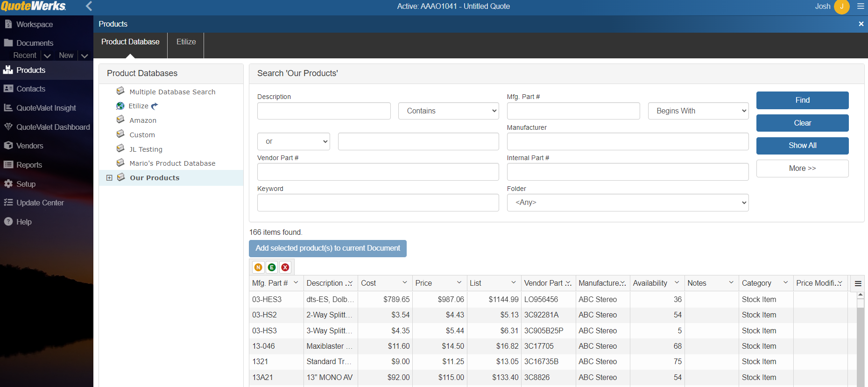Image resolution: width=868 pixels, height=387 pixels.
Task: Select the Products sidebar icon
Action: (x=8, y=70)
